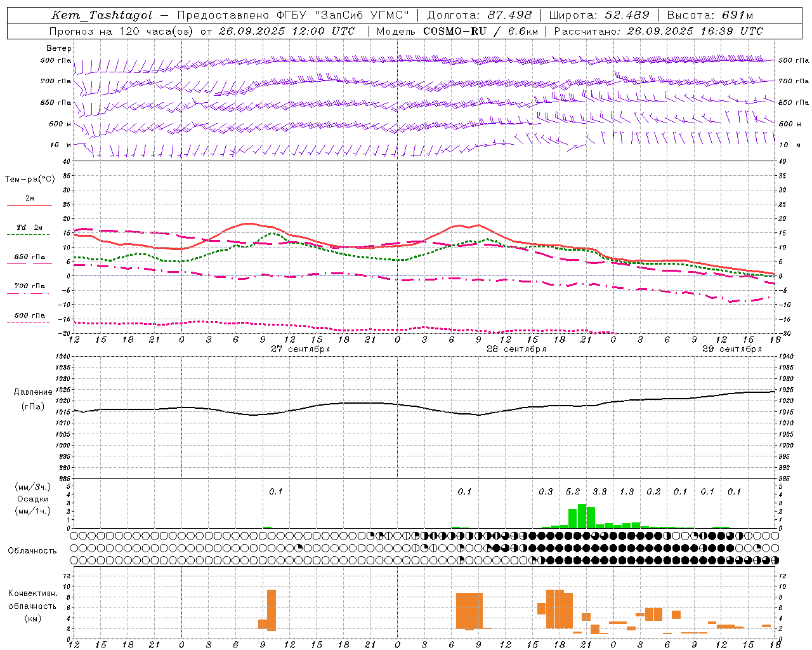Click the 5.2 precipitation amount label
This screenshot has width=812, height=650.
pos(573,491)
